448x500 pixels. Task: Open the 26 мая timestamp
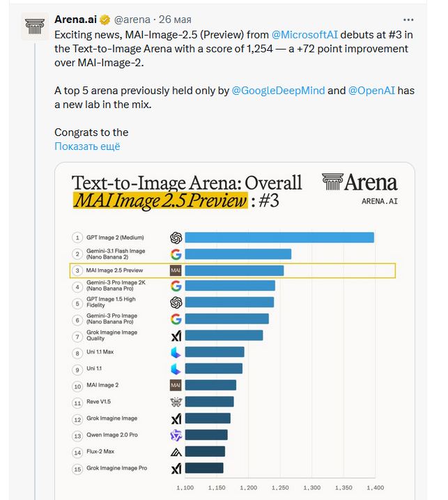(x=175, y=20)
